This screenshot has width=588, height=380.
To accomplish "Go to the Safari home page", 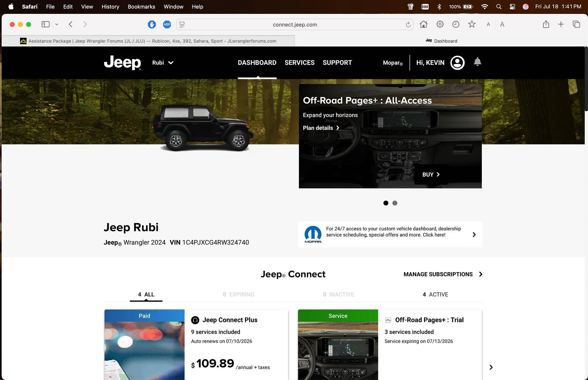I will pos(423,24).
